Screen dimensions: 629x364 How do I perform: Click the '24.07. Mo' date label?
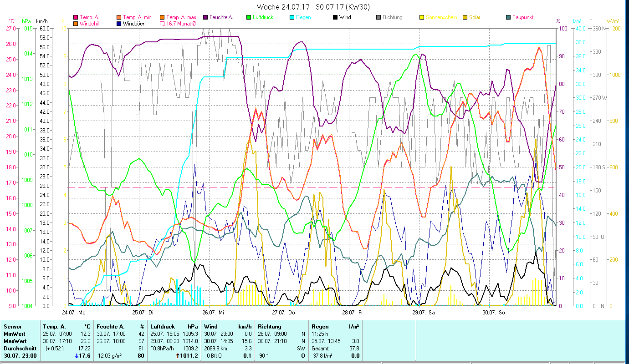pyautogui.click(x=73, y=313)
